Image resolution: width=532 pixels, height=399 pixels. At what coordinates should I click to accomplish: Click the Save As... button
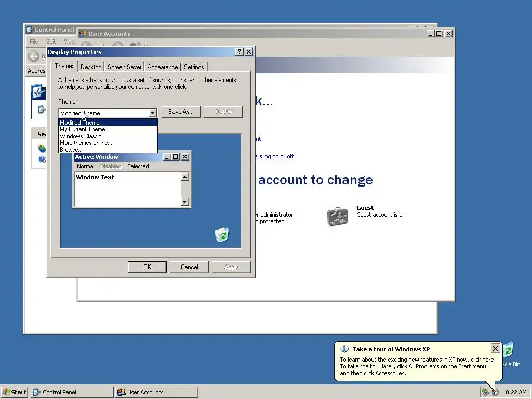coord(181,112)
